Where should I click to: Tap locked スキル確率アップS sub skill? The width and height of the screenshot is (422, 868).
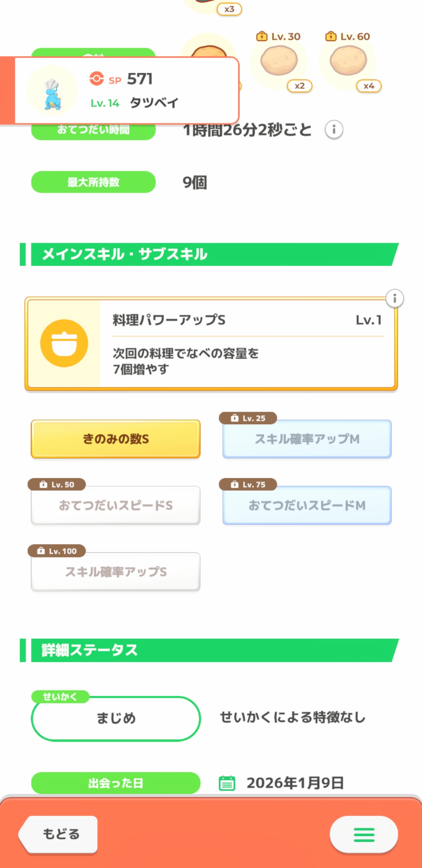tap(116, 572)
